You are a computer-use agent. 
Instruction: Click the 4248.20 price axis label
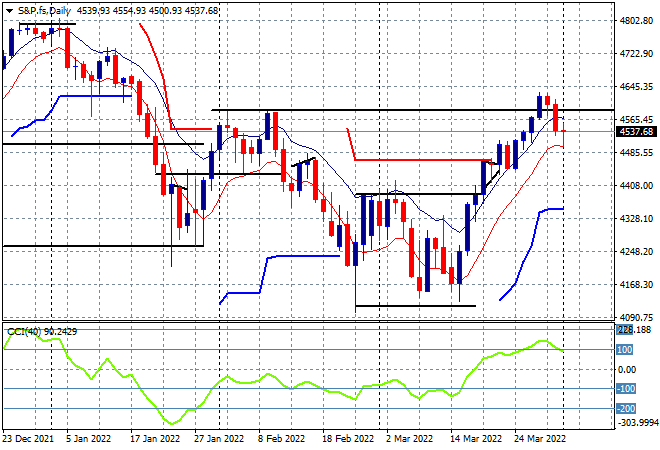pyautogui.click(x=636, y=251)
